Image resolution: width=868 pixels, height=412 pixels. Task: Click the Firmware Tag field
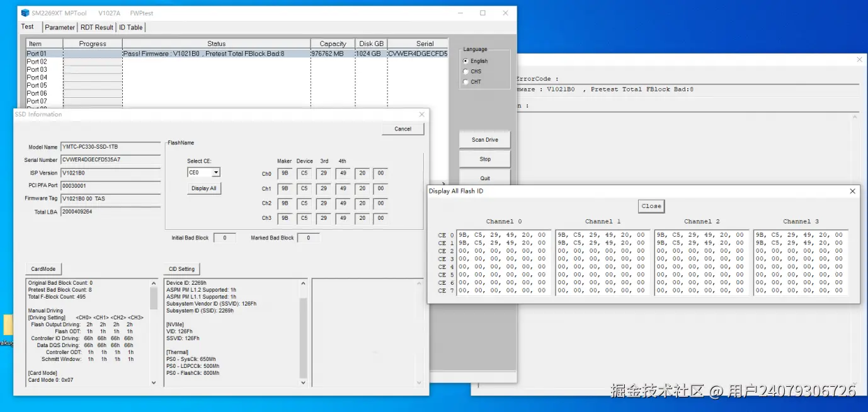(111, 198)
